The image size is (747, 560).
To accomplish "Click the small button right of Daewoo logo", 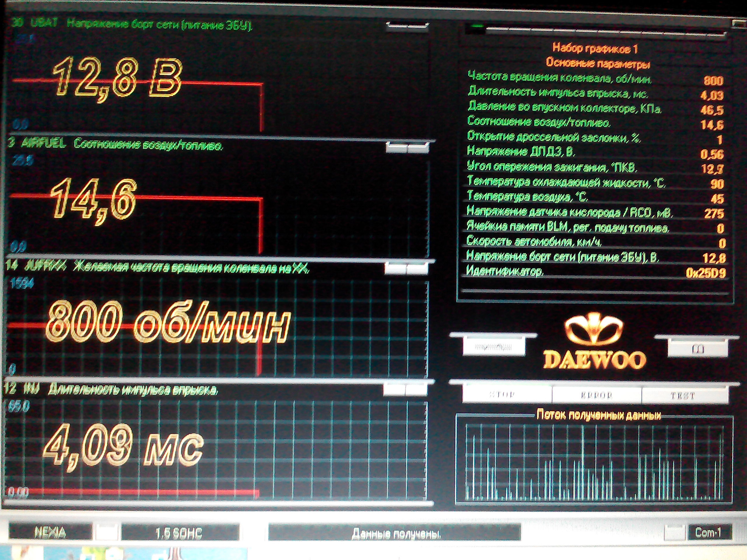I will [x=697, y=348].
